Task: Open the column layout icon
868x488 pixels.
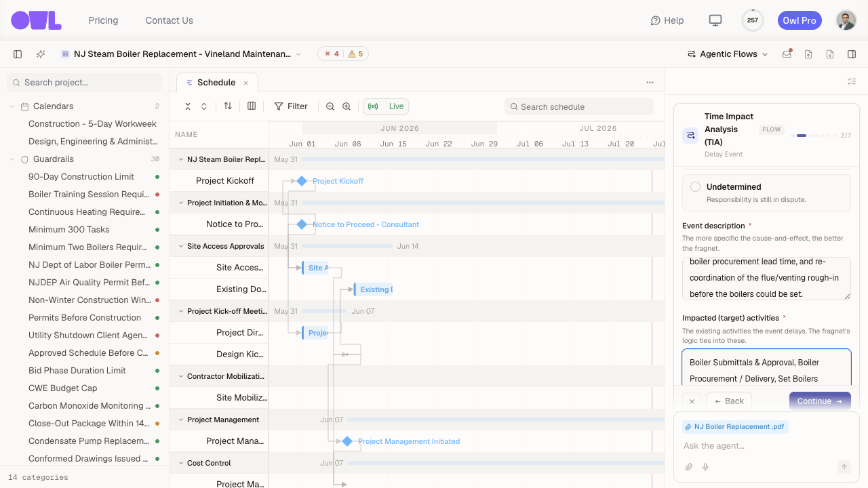Action: (x=252, y=106)
